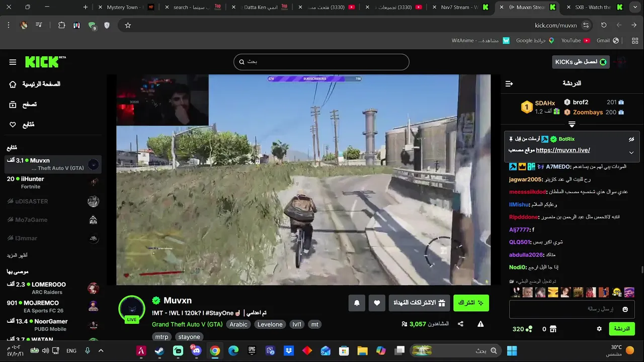
Task: Show hidden system tray icons
Action: click(x=101, y=350)
